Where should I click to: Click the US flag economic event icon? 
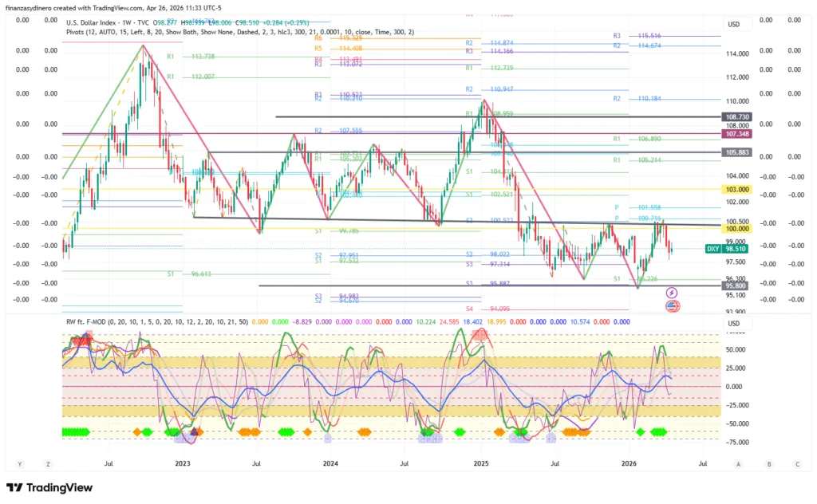click(672, 305)
